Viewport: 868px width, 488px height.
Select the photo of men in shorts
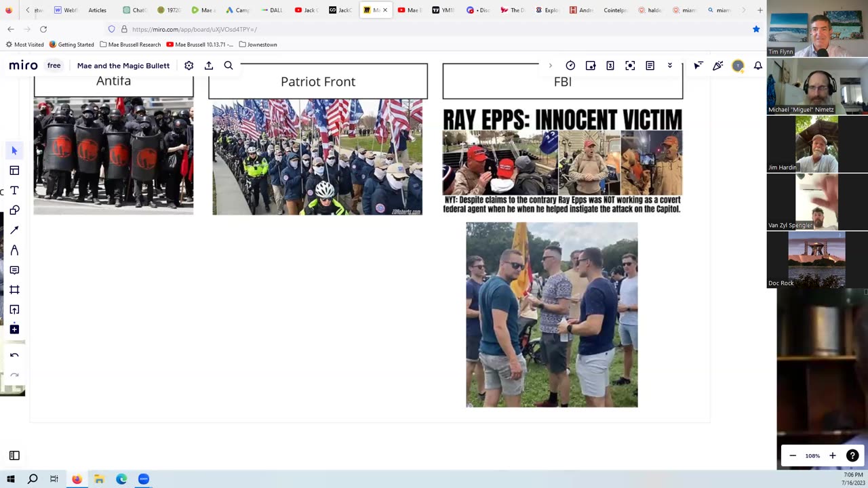coord(552,314)
